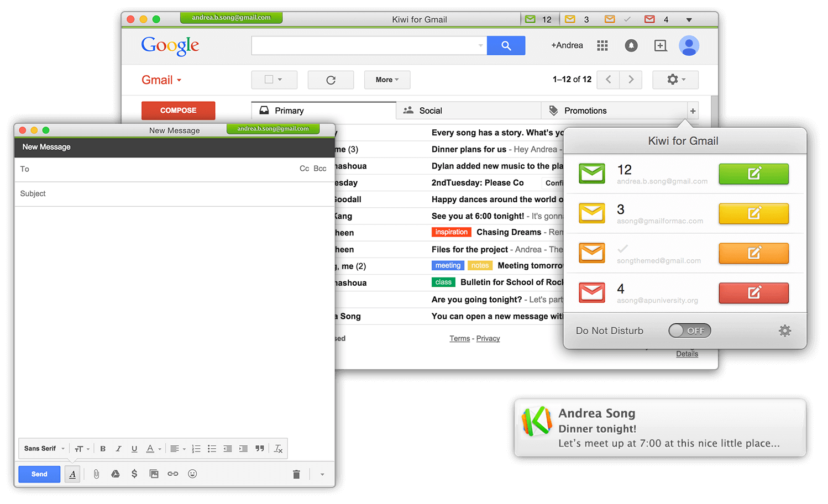Open Google notifications bell icon
Viewport: 828px width, 504px height.
631,46
